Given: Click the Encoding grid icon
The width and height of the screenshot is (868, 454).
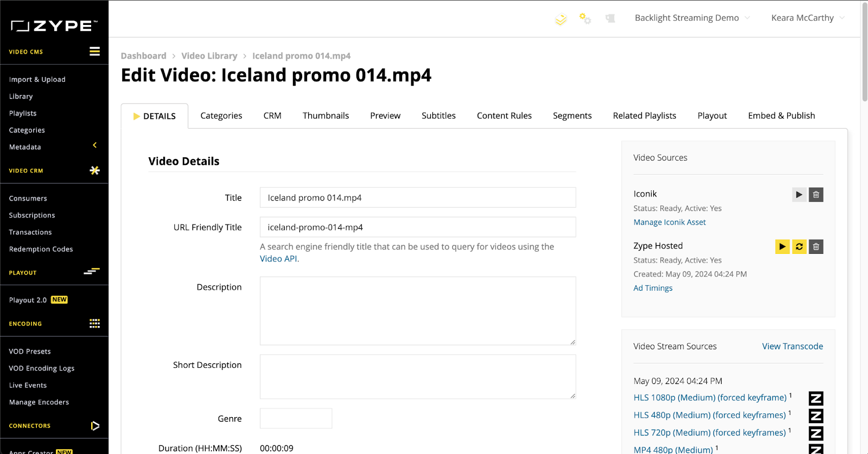Looking at the screenshot, I should pyautogui.click(x=94, y=324).
